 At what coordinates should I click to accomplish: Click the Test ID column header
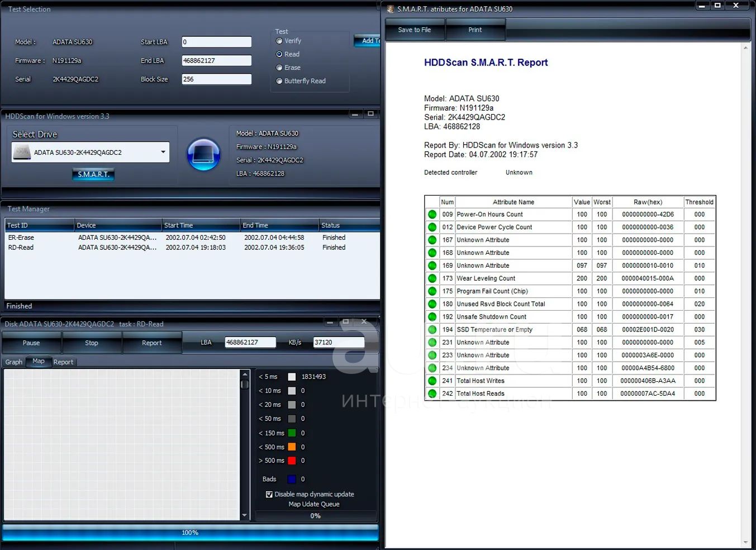point(40,225)
